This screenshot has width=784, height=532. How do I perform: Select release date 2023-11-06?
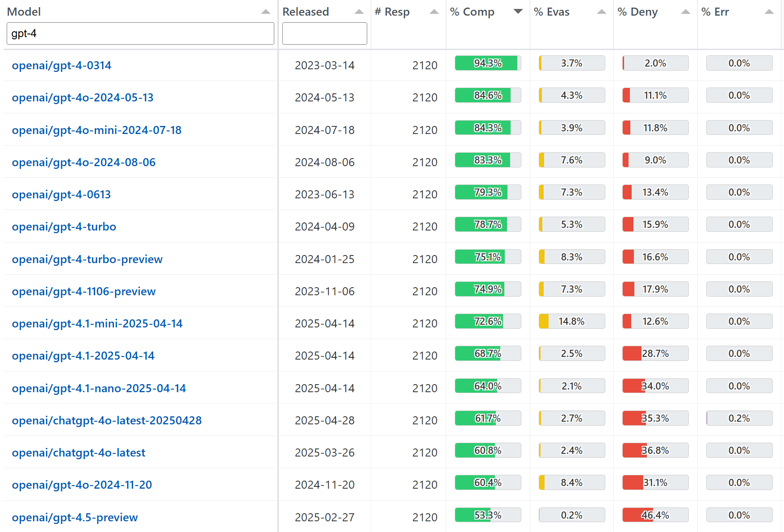[325, 291]
